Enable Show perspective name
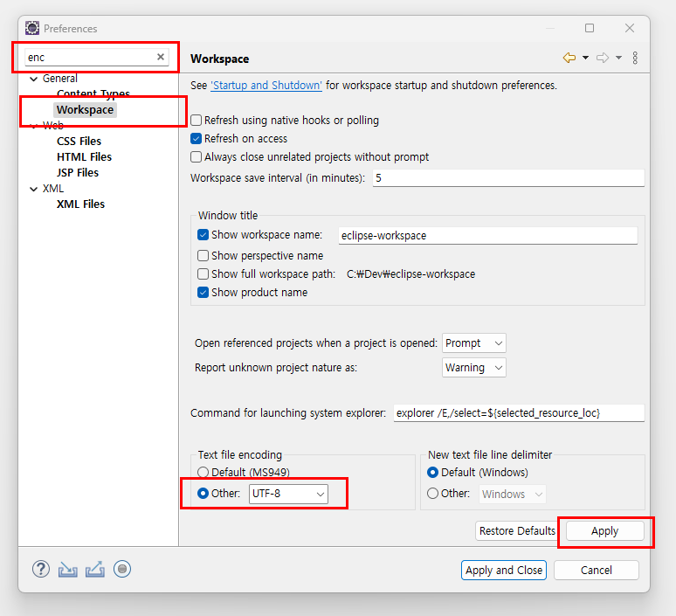Viewport: 676px width, 616px height. [x=203, y=255]
